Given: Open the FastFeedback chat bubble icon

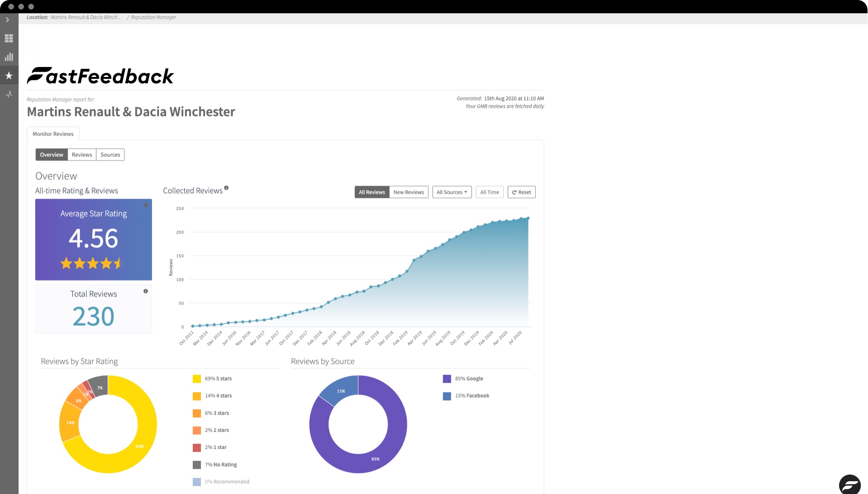Looking at the screenshot, I should tap(849, 484).
